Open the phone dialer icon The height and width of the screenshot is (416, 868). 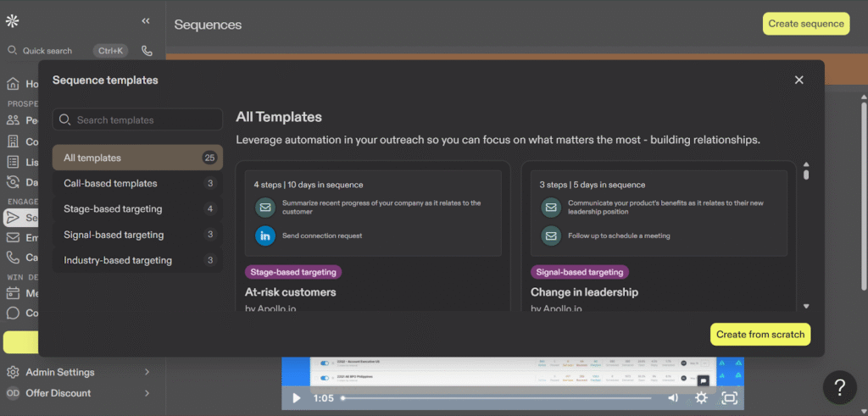pyautogui.click(x=147, y=51)
